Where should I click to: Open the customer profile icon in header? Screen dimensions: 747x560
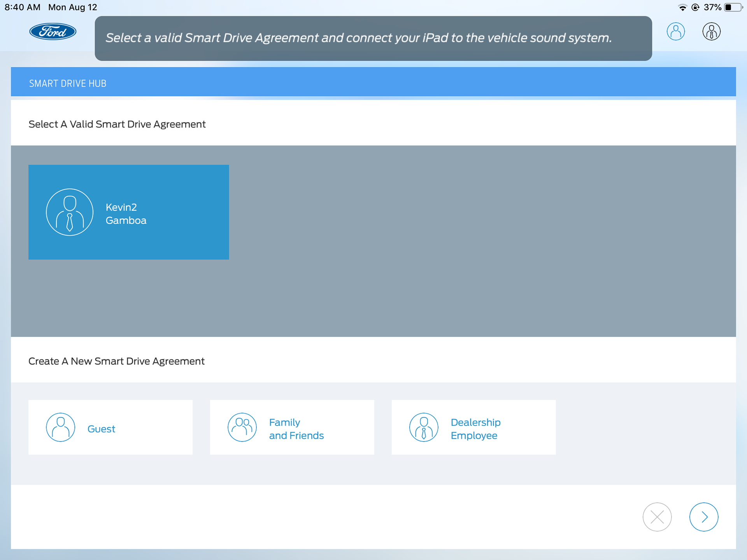tap(676, 31)
